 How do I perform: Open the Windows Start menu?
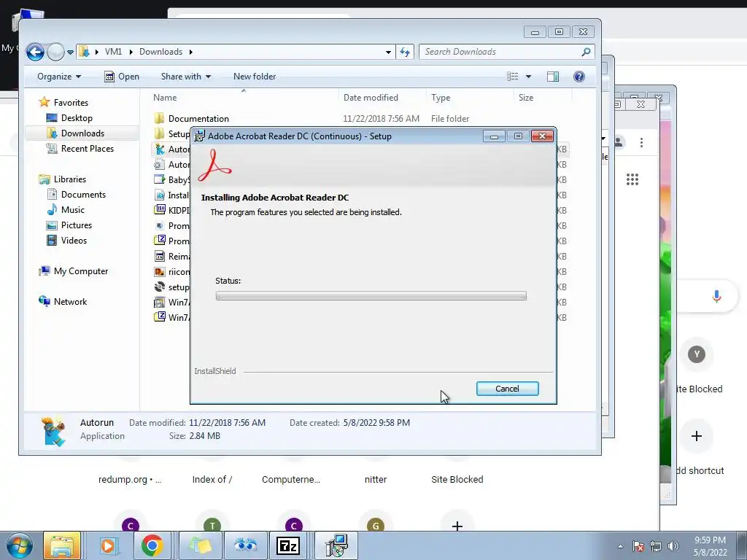click(x=19, y=545)
